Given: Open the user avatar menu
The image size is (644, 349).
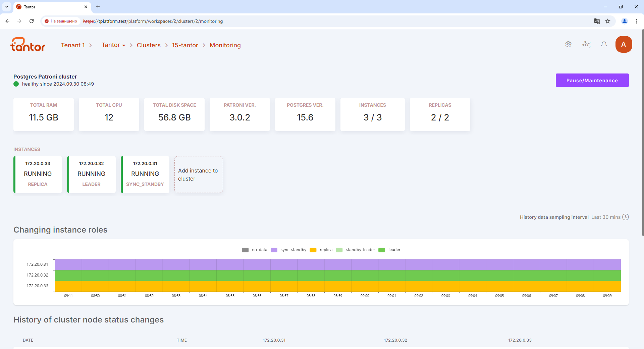Looking at the screenshot, I should click(624, 44).
